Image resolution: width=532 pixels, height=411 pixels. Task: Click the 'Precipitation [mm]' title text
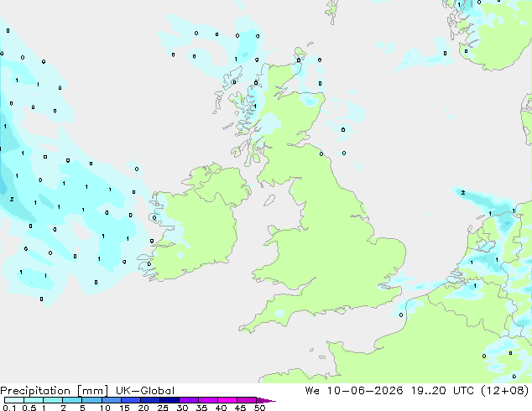point(55,391)
